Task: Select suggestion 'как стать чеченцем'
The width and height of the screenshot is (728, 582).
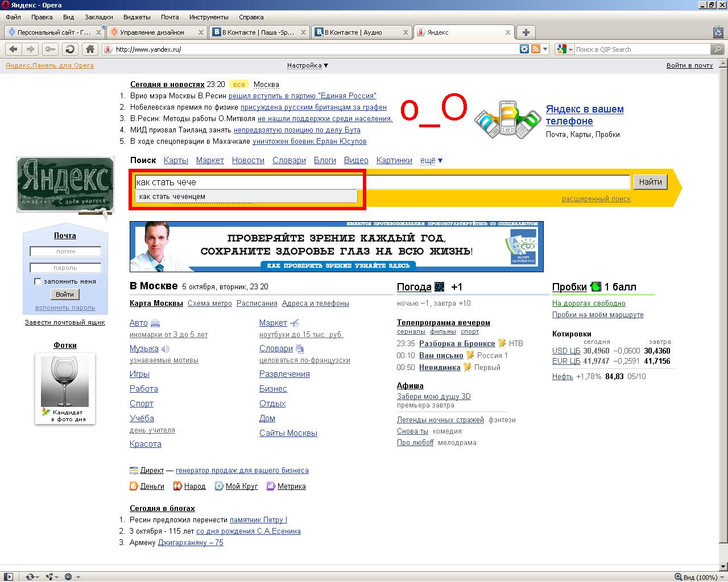Action: [x=246, y=197]
